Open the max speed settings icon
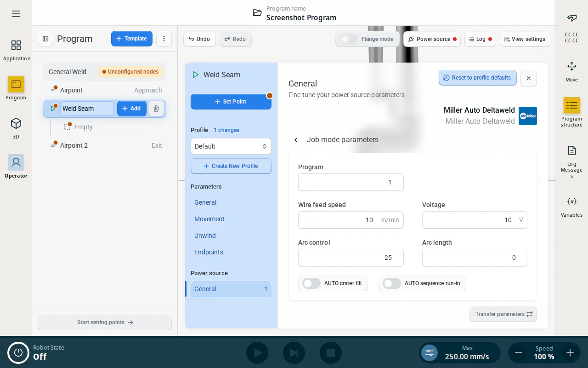This screenshot has width=588, height=368. [x=430, y=353]
